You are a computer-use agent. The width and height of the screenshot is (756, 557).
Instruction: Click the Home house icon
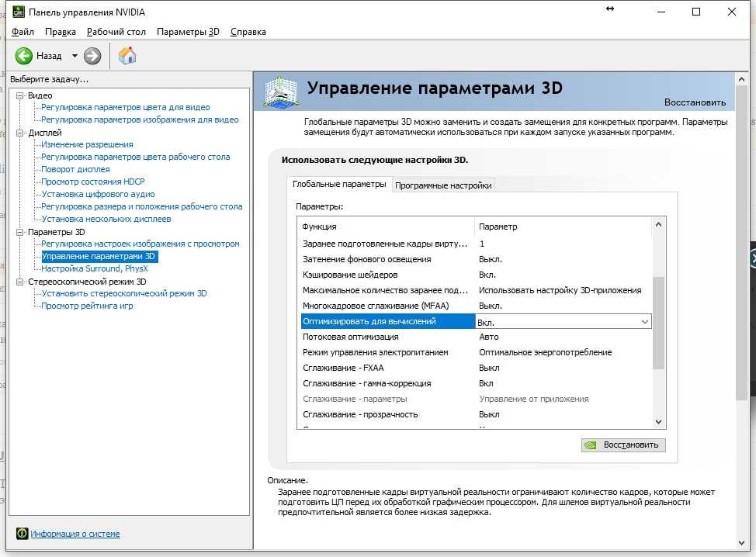click(x=127, y=56)
